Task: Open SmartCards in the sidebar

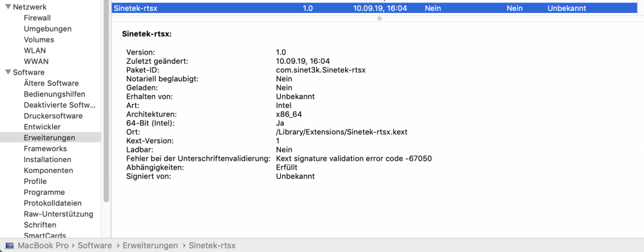Action: click(x=45, y=235)
